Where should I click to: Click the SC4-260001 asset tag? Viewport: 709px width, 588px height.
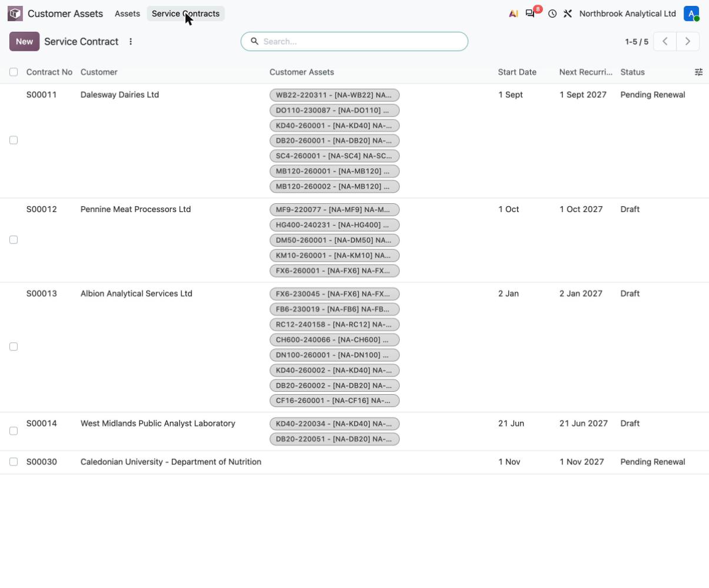click(x=334, y=156)
